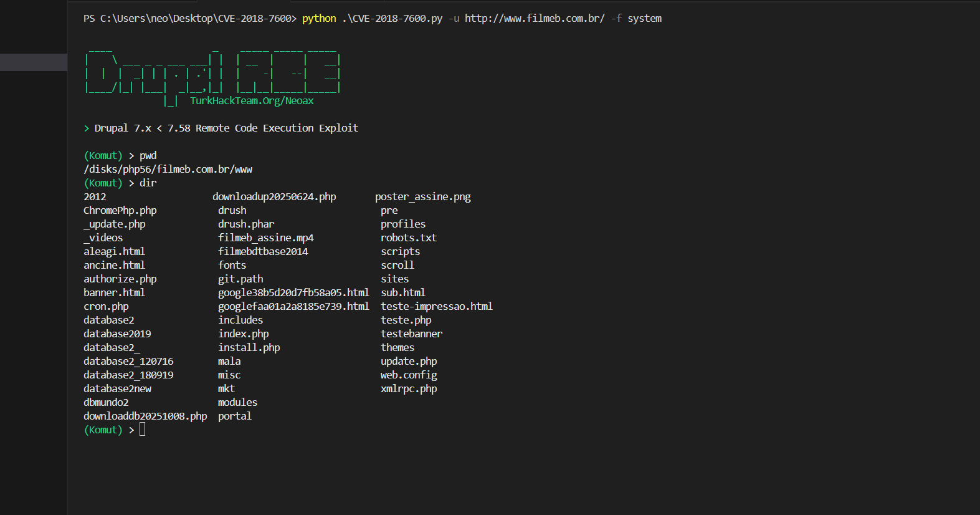Click the _update.php file name
This screenshot has height=515, width=980.
(x=115, y=224)
